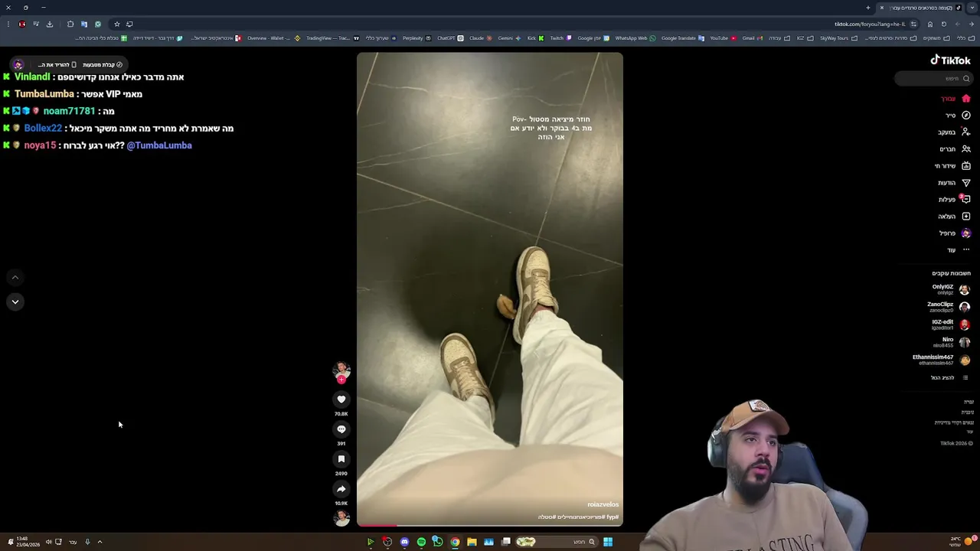Open the SkyWay Tours bookmark folder
The image size is (980, 551).
click(838, 38)
